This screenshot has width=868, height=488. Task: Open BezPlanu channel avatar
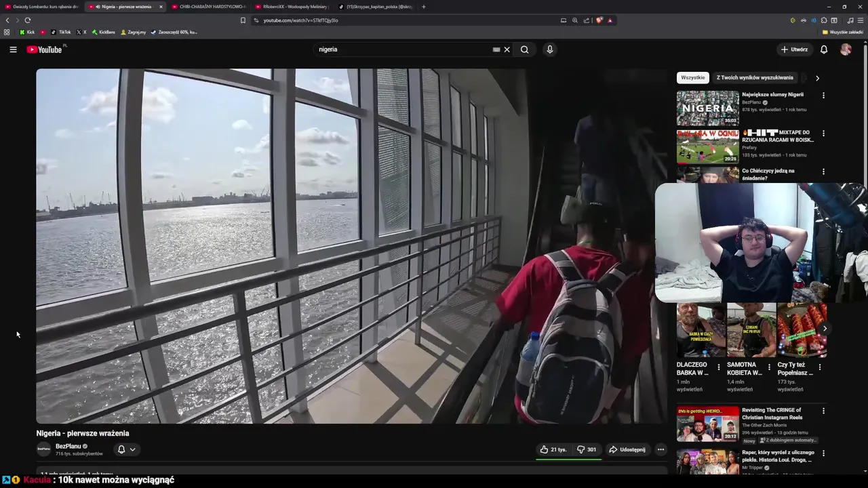(x=43, y=449)
